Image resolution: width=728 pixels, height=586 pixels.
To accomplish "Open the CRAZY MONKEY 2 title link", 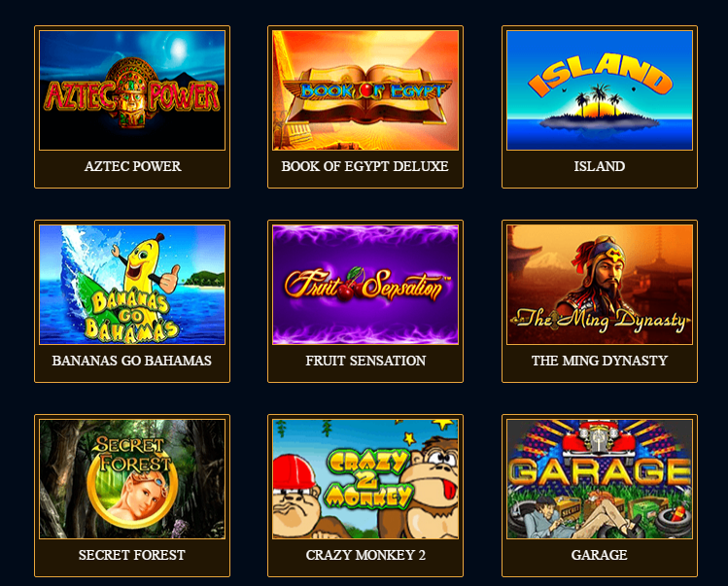I will point(365,555).
